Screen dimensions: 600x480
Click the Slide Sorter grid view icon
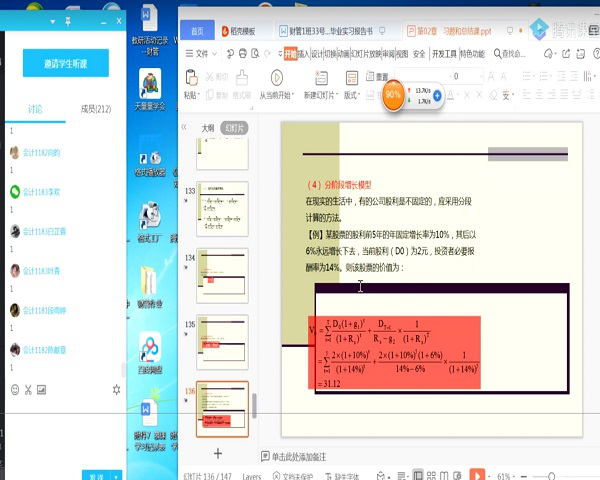[x=431, y=475]
